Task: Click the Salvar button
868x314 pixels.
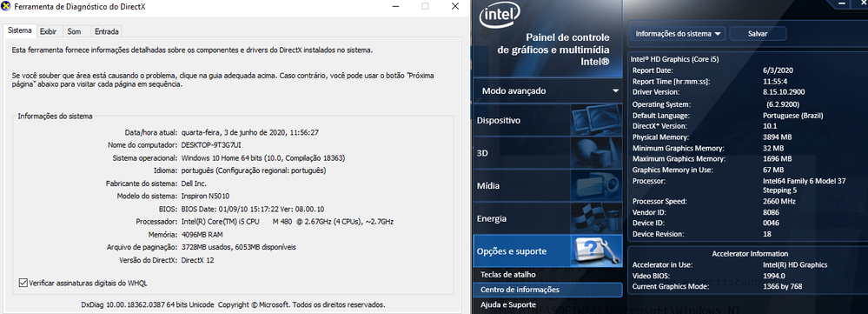Action: tap(758, 33)
